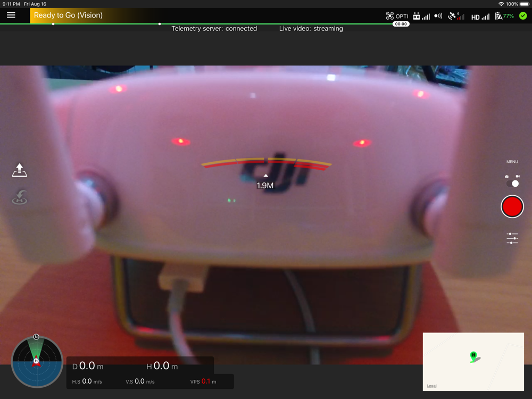This screenshot has height=399, width=532.
Task: Tap the iPad battery icon at 100%
Action: point(525,4)
